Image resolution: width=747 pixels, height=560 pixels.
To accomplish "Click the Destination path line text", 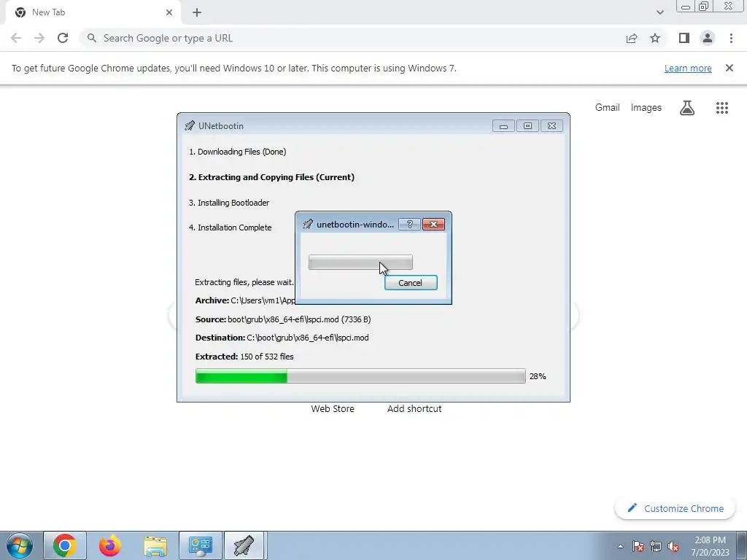I will (282, 338).
